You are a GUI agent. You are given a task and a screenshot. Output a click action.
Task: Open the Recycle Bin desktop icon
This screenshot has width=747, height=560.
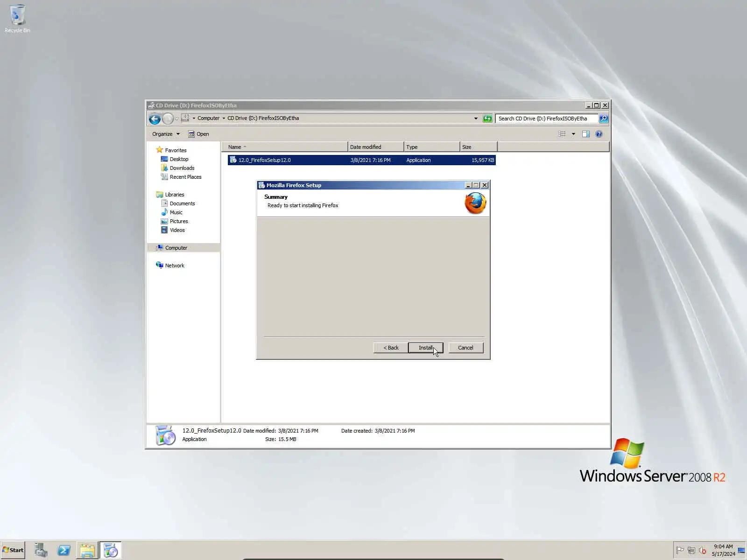[17, 19]
